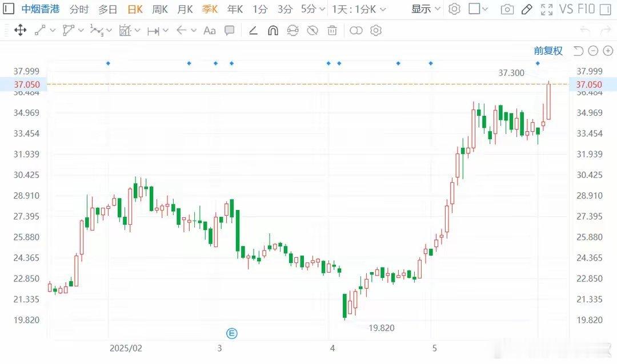Select the numbered wave pattern tool
Image resolution: width=617 pixels, height=364 pixels.
pyautogui.click(x=97, y=30)
